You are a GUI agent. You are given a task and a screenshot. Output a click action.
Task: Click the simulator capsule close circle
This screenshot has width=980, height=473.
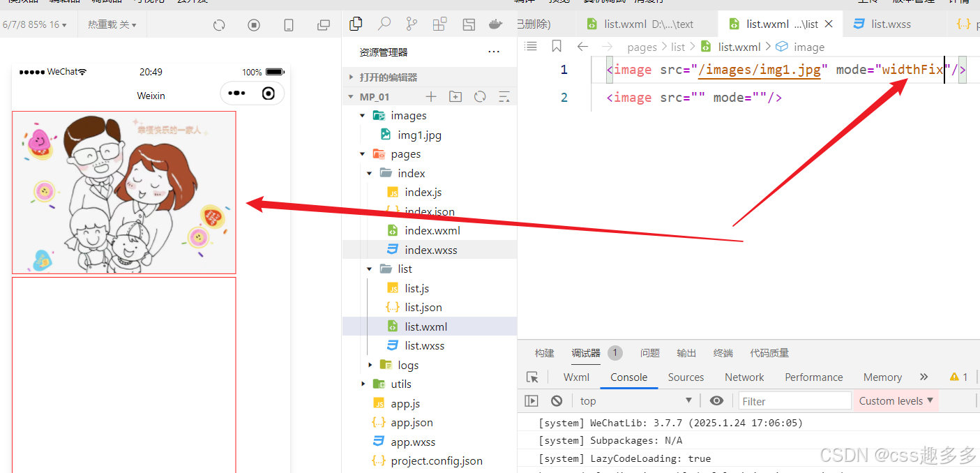click(x=269, y=93)
